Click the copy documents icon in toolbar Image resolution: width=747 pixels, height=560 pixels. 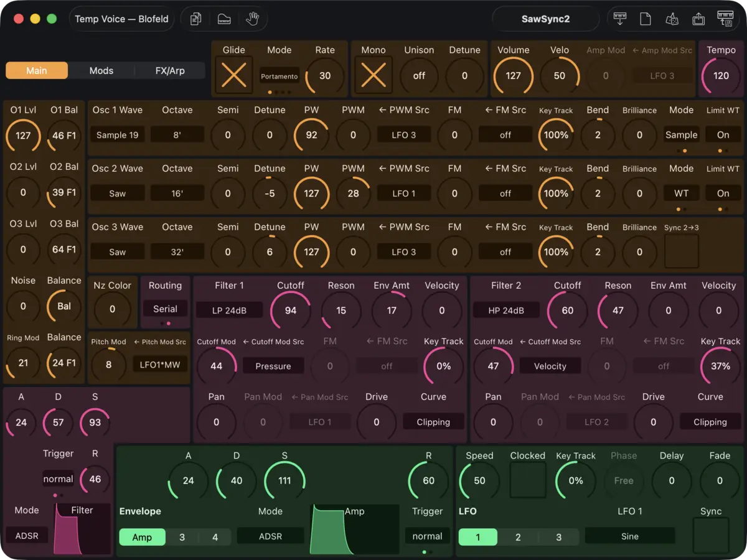click(195, 19)
